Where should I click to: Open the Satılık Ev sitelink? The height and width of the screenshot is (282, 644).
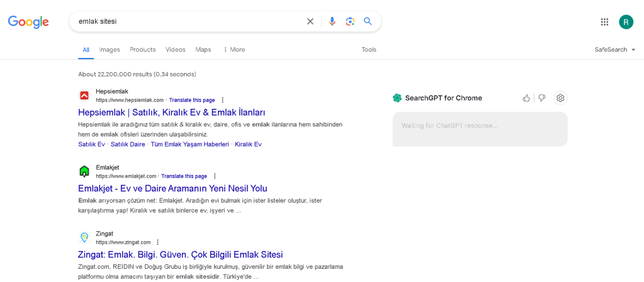[91, 145]
